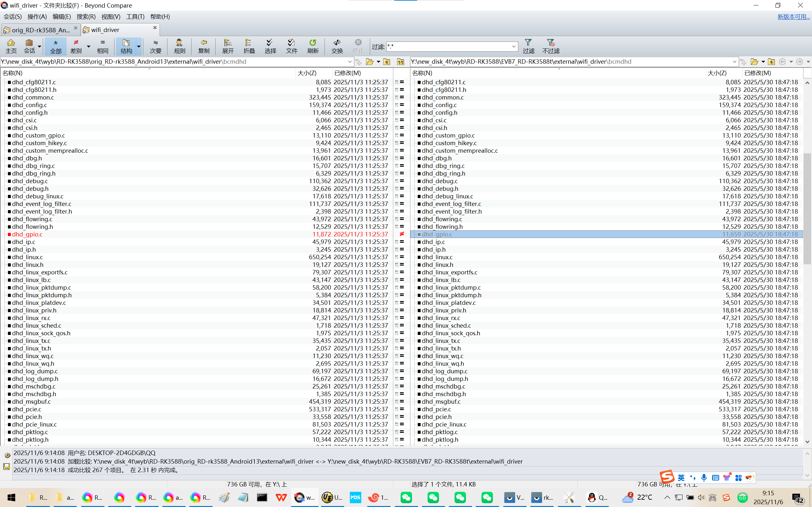This screenshot has width=812, height=507.
Task: Open the Structure (结构) button dropdown arrow
Action: pos(139,47)
